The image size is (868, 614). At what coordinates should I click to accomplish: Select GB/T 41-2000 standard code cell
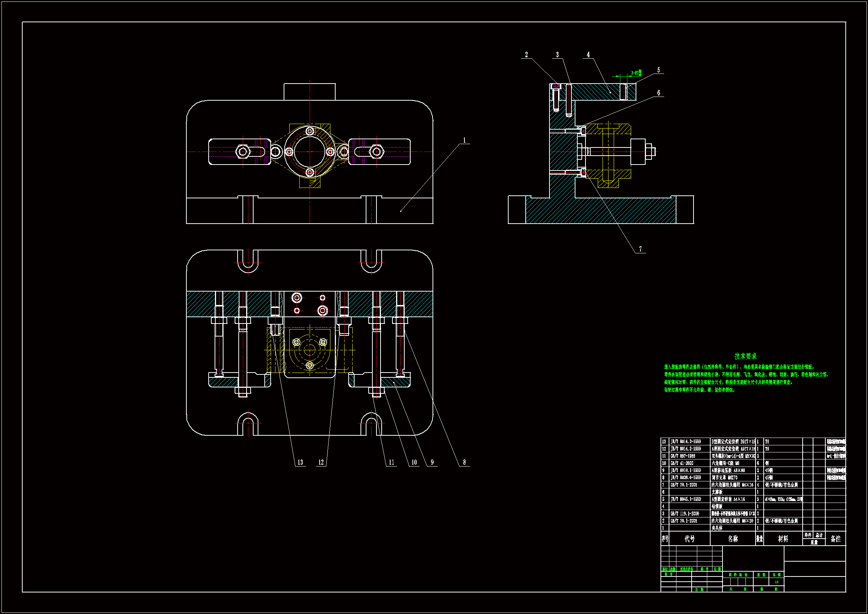click(x=682, y=464)
